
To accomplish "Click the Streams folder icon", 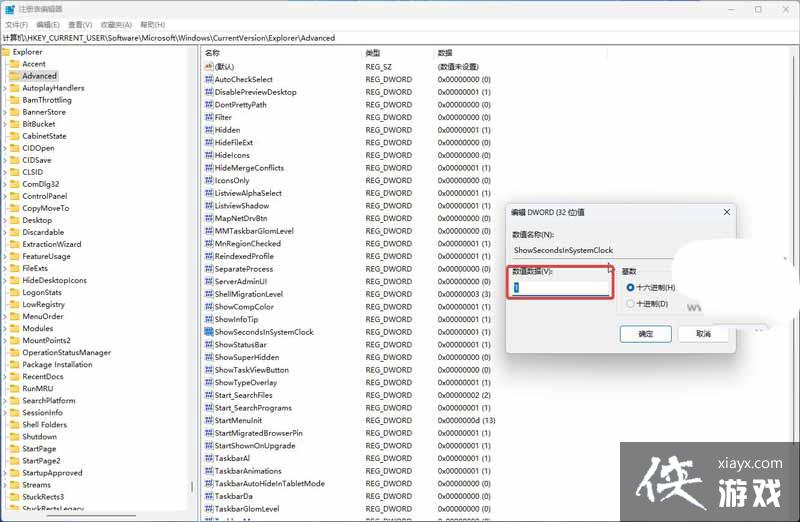I will pos(14,485).
